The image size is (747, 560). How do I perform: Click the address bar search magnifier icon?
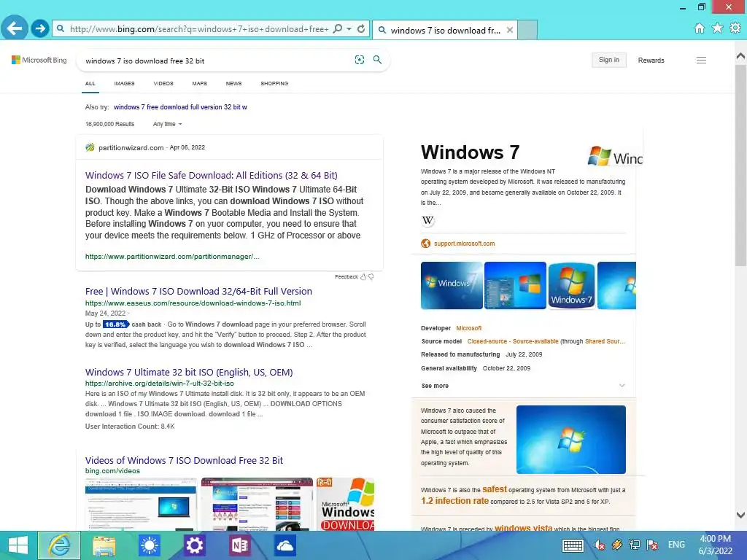(x=337, y=29)
